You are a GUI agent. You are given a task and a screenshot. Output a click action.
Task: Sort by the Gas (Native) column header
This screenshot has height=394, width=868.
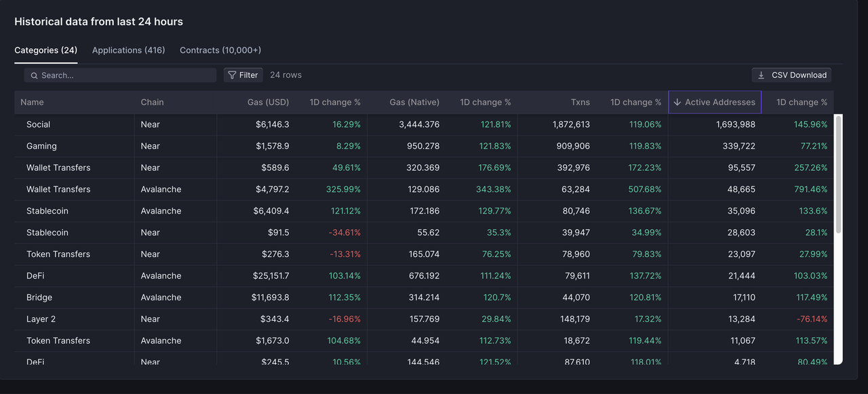click(414, 102)
